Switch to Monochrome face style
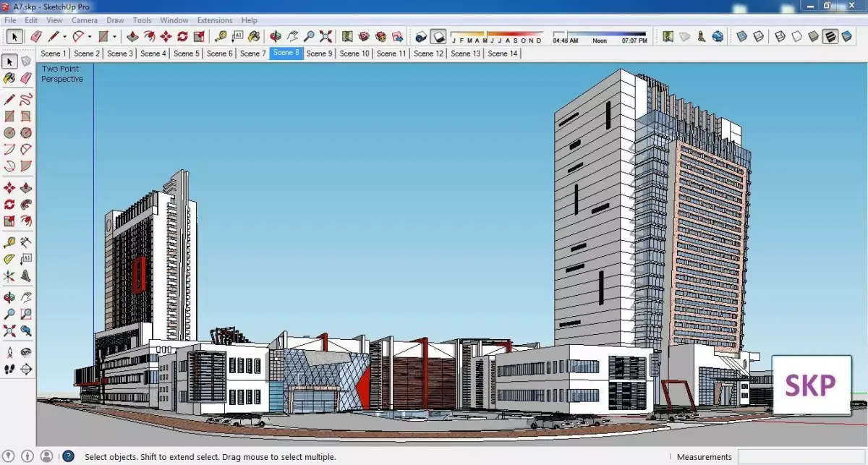 (x=846, y=36)
